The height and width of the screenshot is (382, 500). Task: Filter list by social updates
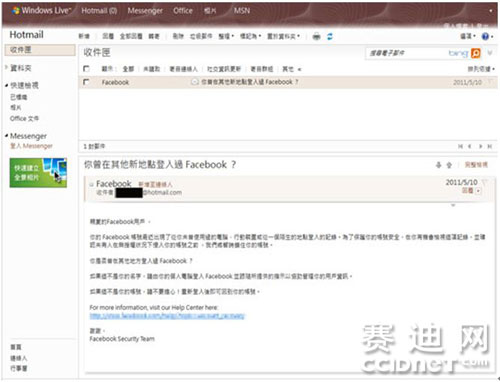[x=224, y=69]
